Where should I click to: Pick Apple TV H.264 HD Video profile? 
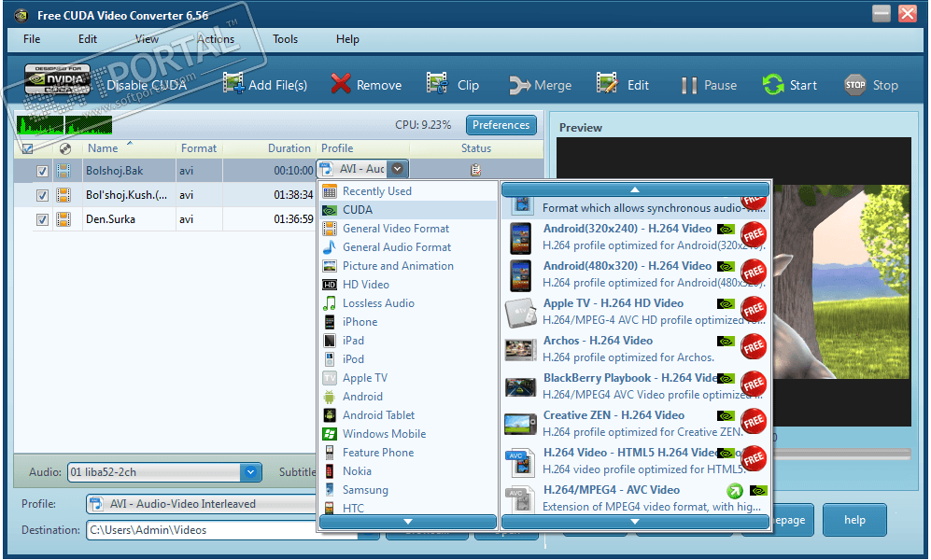pyautogui.click(x=635, y=312)
